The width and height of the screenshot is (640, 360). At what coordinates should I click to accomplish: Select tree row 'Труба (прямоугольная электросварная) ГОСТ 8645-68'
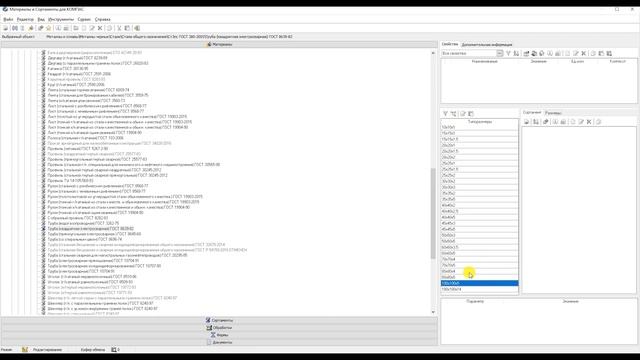tap(94, 234)
